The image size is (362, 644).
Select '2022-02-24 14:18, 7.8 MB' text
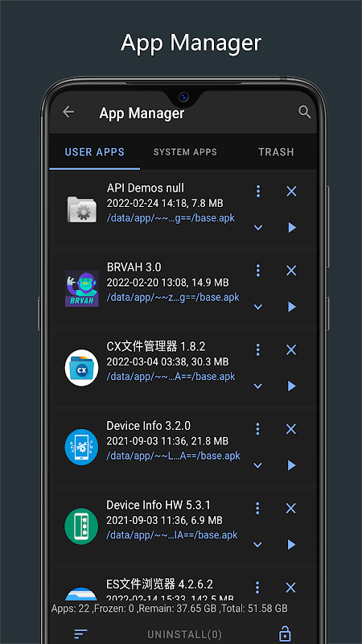[165, 204]
